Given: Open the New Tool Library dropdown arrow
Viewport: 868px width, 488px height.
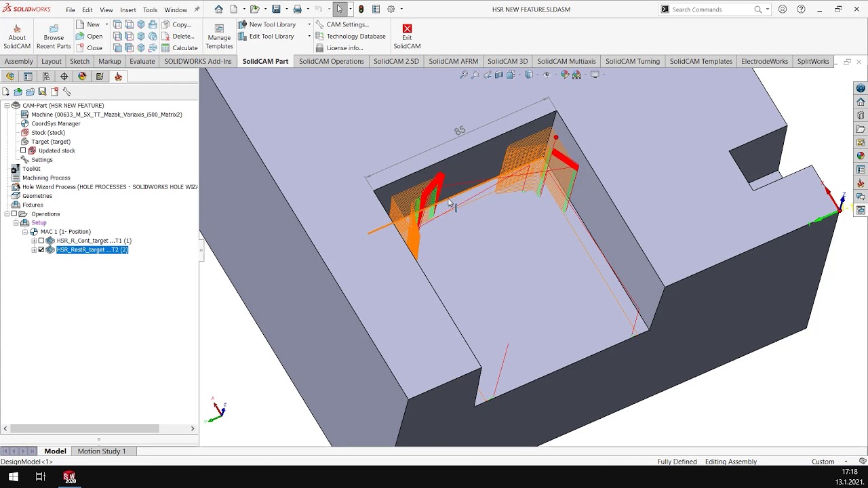Looking at the screenshot, I should point(309,24).
